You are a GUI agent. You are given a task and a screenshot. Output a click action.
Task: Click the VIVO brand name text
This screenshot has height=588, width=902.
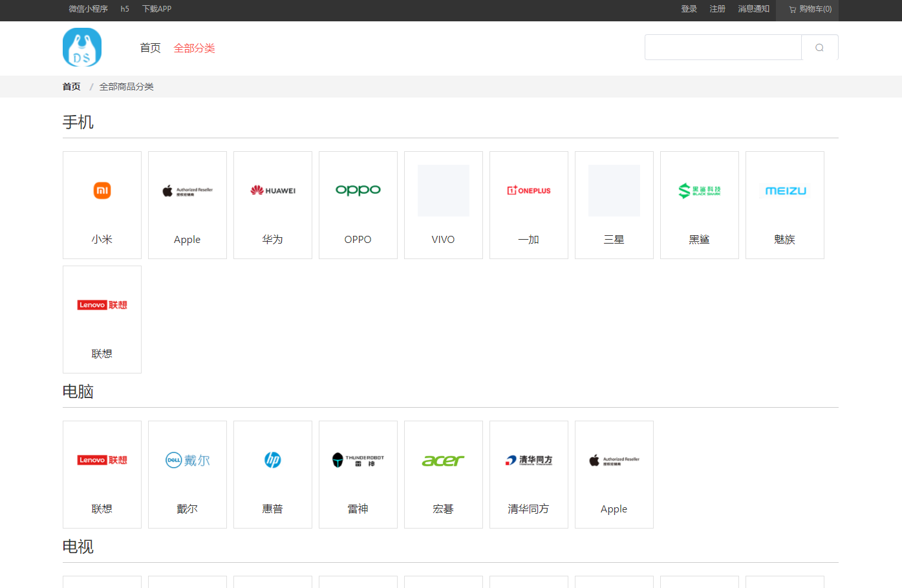444,240
